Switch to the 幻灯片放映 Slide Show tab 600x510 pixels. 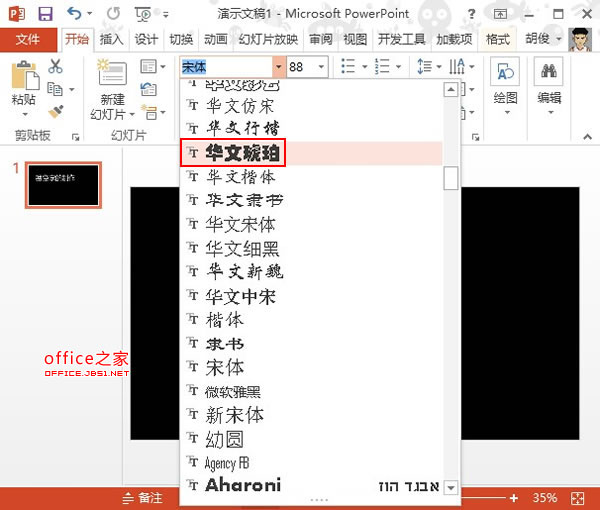pyautogui.click(x=268, y=39)
